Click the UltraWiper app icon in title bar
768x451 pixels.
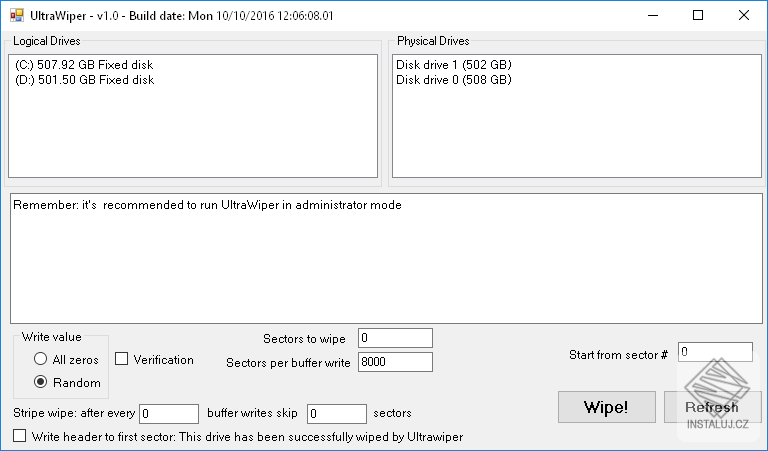[x=17, y=15]
